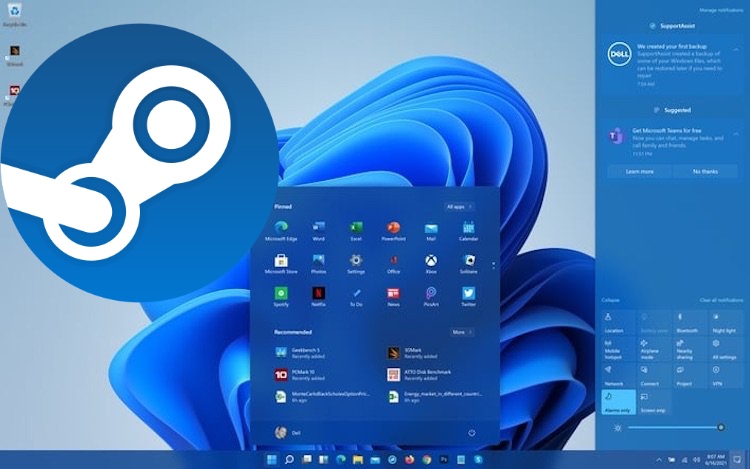
Task: Open Solitaire from pinned apps
Action: 468,264
